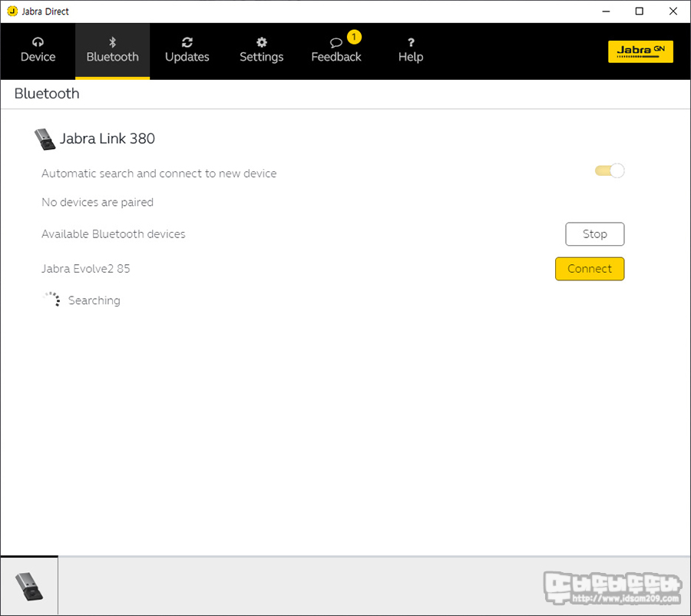Click the Jabra Evolve2 85 device name
Viewport: 691px width, 616px height.
(x=86, y=269)
